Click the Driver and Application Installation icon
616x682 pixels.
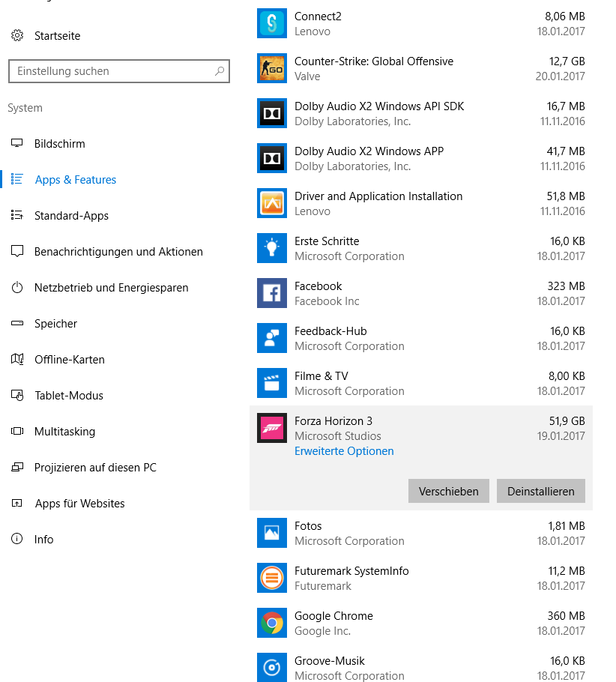pos(272,203)
